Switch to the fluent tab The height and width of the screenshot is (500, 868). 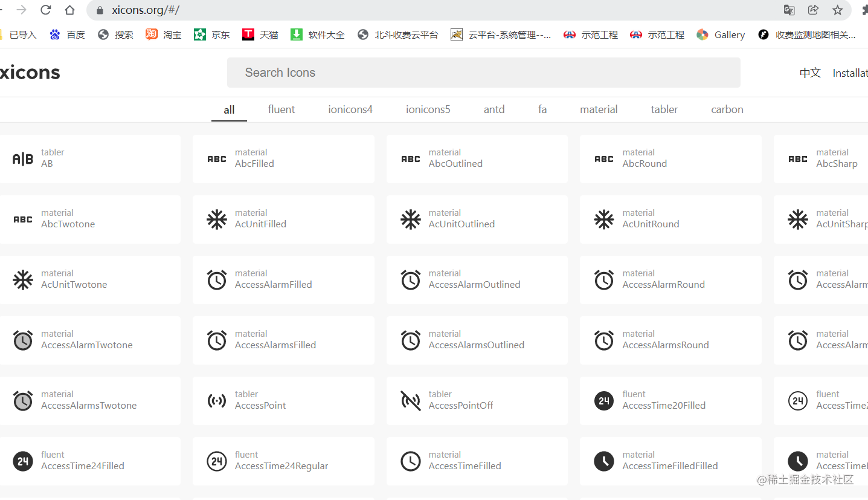(281, 109)
